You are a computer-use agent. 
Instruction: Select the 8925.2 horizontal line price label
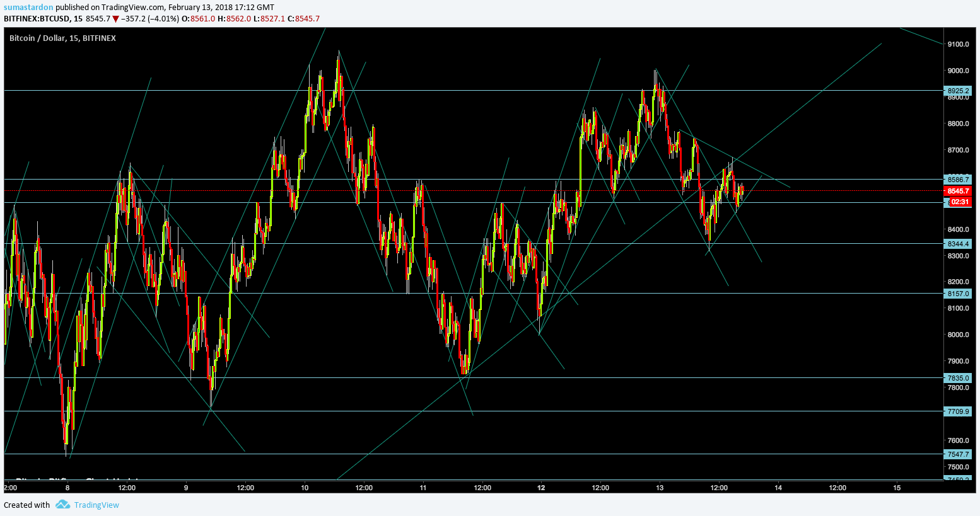click(x=959, y=91)
